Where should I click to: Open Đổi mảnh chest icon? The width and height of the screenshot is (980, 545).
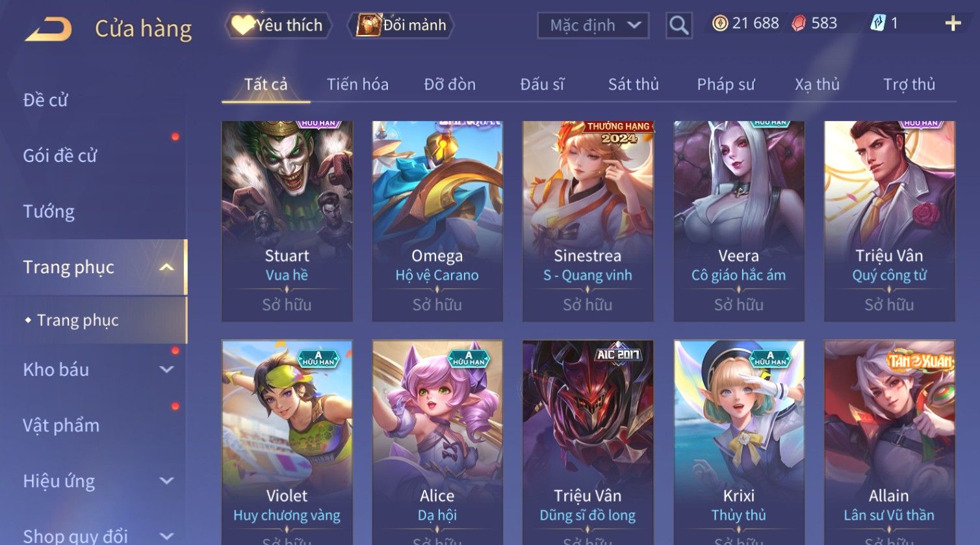[400, 25]
